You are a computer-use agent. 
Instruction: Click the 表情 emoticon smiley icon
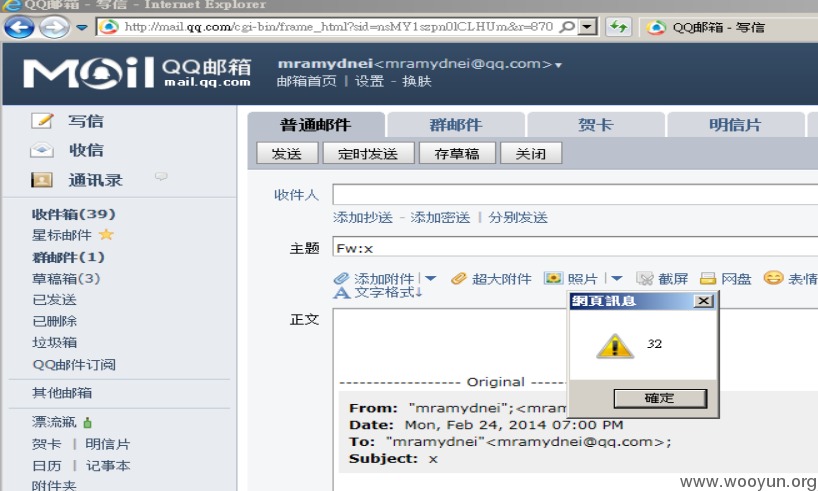coord(773,278)
